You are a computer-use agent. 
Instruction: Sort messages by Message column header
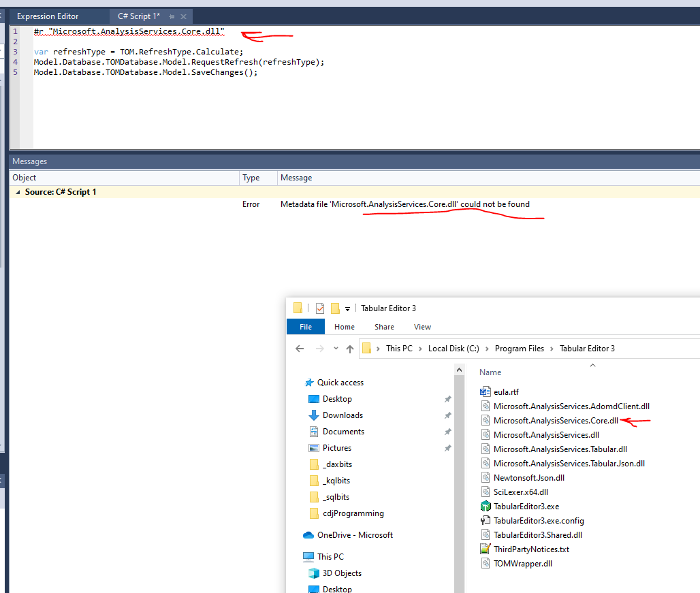pyautogui.click(x=488, y=178)
